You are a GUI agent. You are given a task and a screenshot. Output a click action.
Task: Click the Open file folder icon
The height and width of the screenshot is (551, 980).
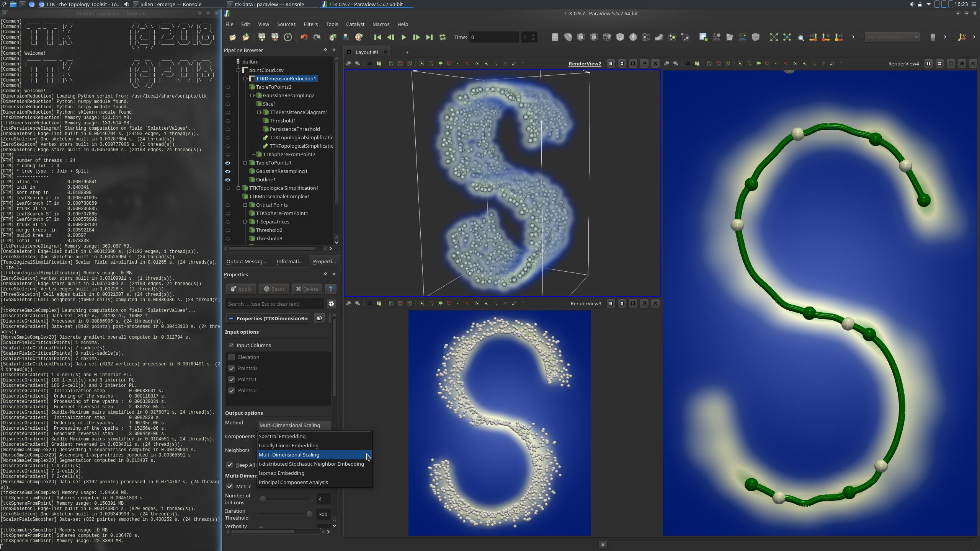232,37
